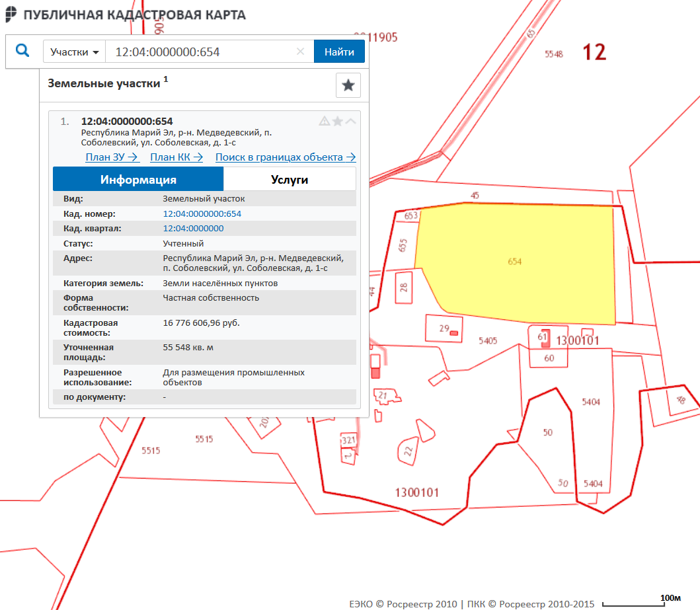The width and height of the screenshot is (700, 610).
Task: Click parcel 48 on the map
Action: [680, 400]
